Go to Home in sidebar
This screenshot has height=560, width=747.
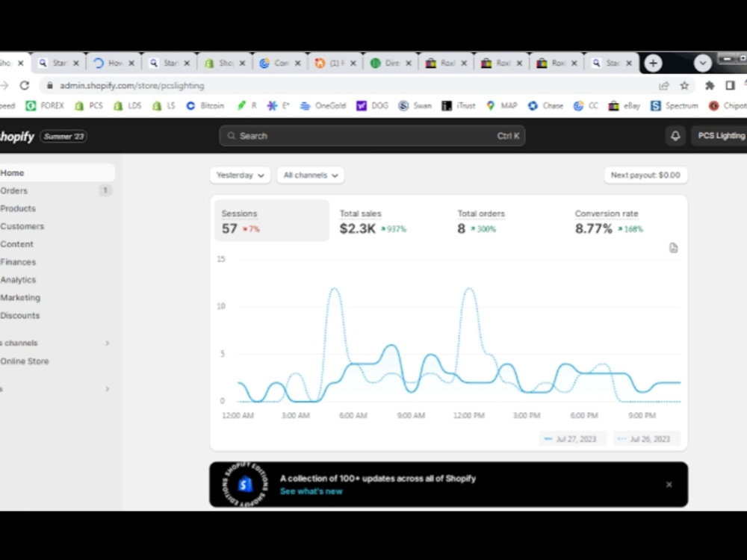click(57, 173)
